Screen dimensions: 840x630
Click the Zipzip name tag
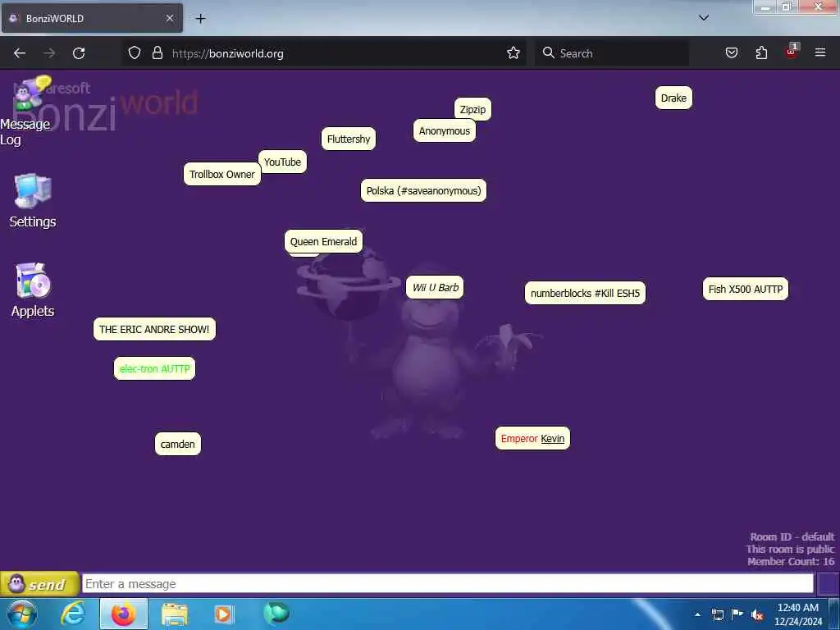472,109
